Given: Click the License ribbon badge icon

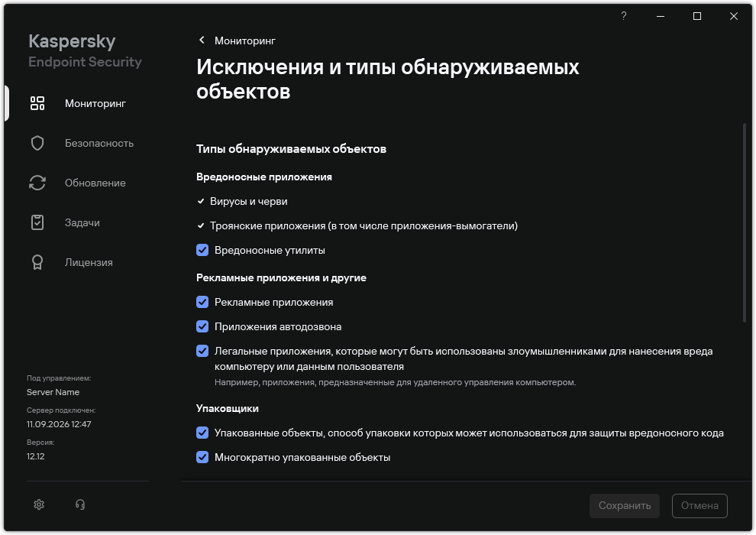Looking at the screenshot, I should pos(37,262).
